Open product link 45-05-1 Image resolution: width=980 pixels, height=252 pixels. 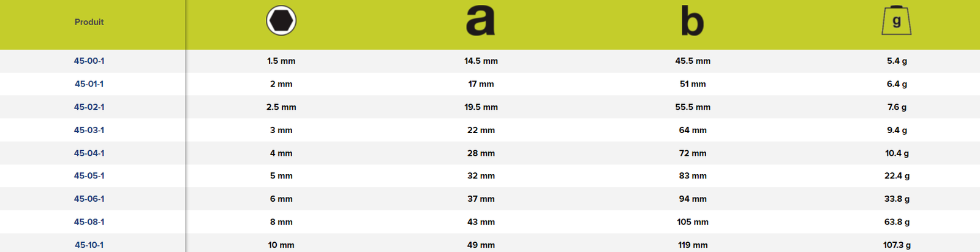click(89, 176)
